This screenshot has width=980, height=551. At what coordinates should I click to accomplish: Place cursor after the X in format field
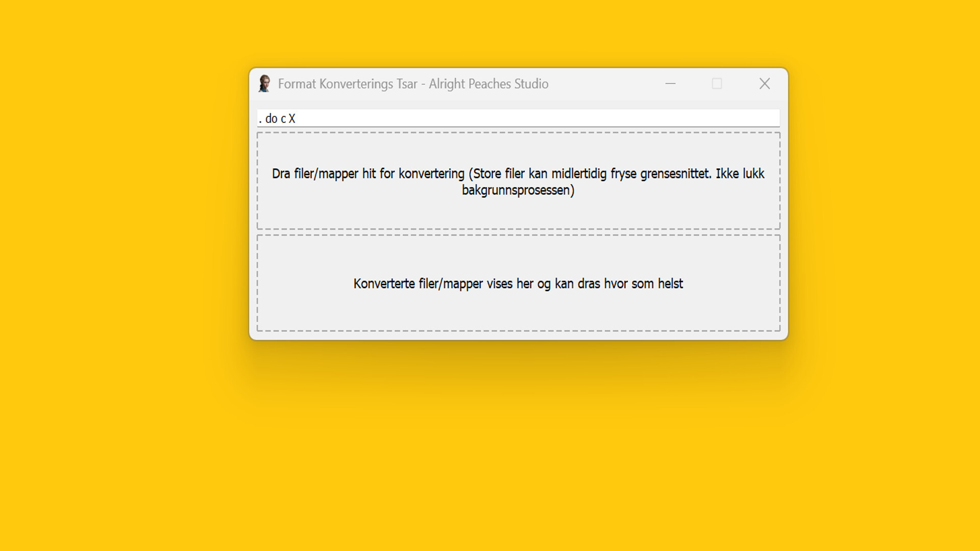point(298,117)
